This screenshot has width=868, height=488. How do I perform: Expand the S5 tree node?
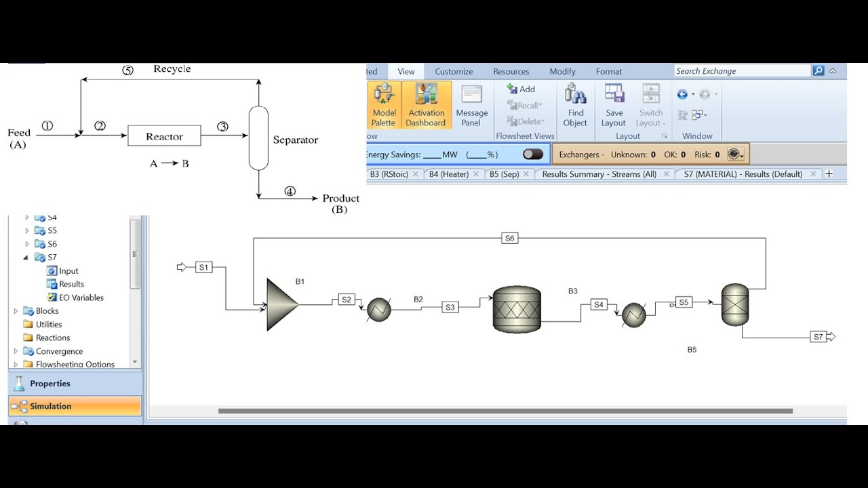[27, 230]
